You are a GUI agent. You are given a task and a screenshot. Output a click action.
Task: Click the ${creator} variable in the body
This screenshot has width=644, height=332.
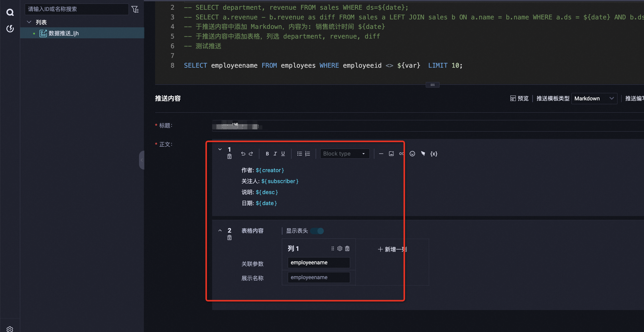tap(270, 170)
